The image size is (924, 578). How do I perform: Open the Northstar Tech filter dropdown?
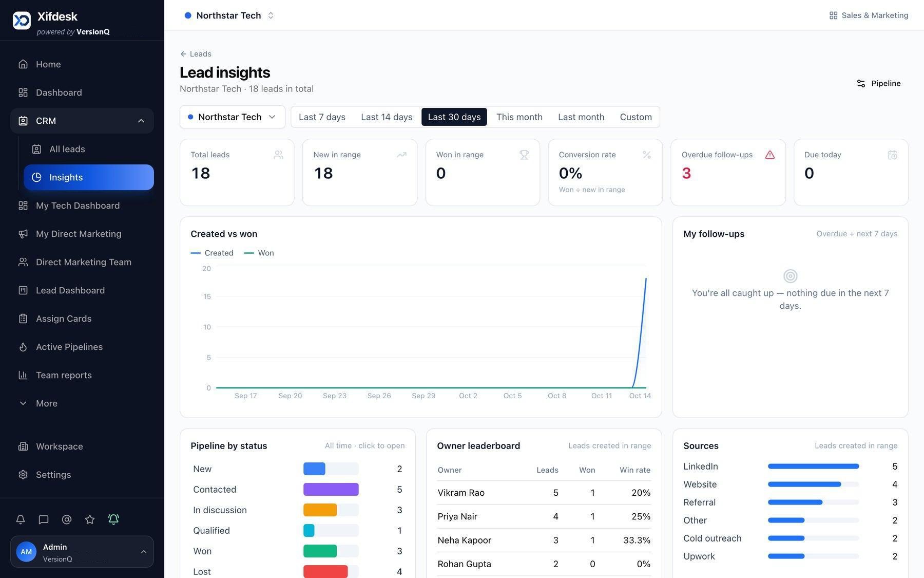tap(233, 117)
